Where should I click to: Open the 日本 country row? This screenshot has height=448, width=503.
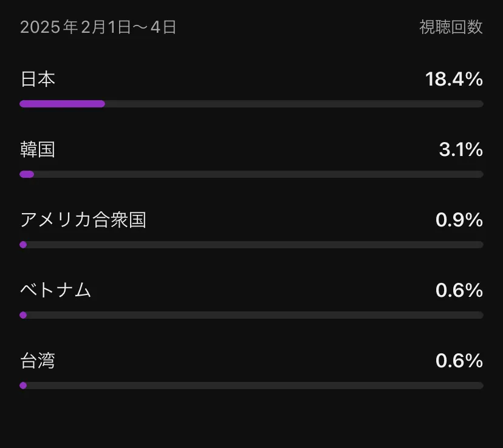point(251,89)
